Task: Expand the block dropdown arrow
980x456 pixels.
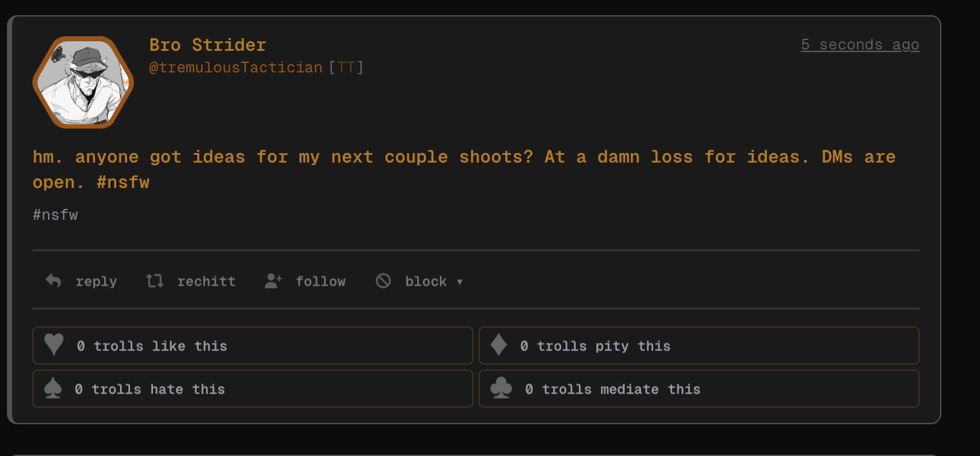Action: point(460,282)
